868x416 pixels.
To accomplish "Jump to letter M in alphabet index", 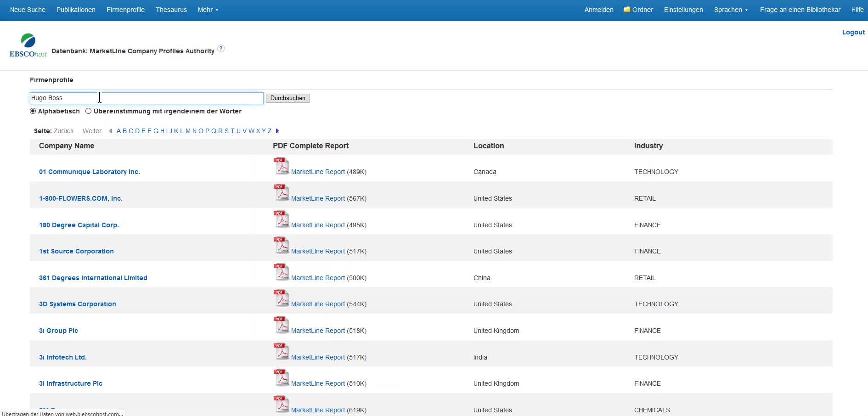I will point(188,131).
